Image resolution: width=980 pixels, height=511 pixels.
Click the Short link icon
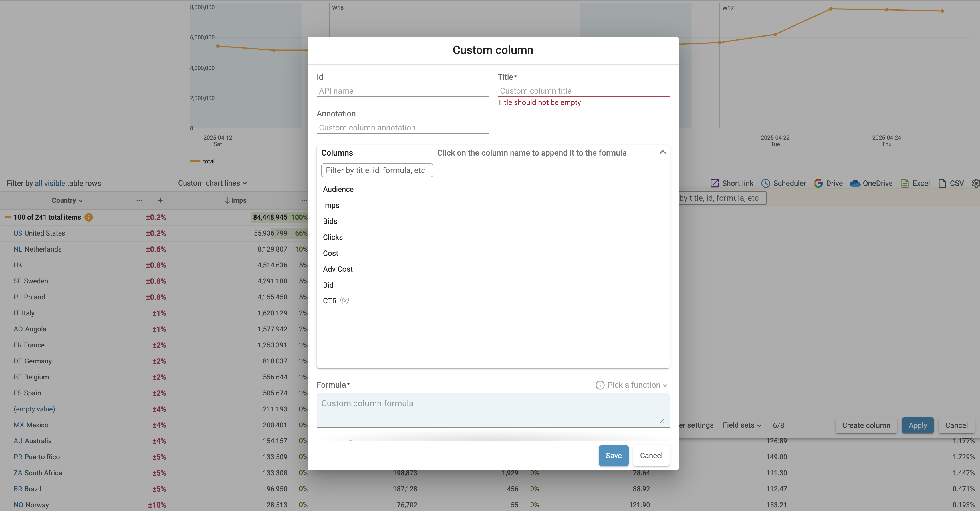click(x=715, y=183)
